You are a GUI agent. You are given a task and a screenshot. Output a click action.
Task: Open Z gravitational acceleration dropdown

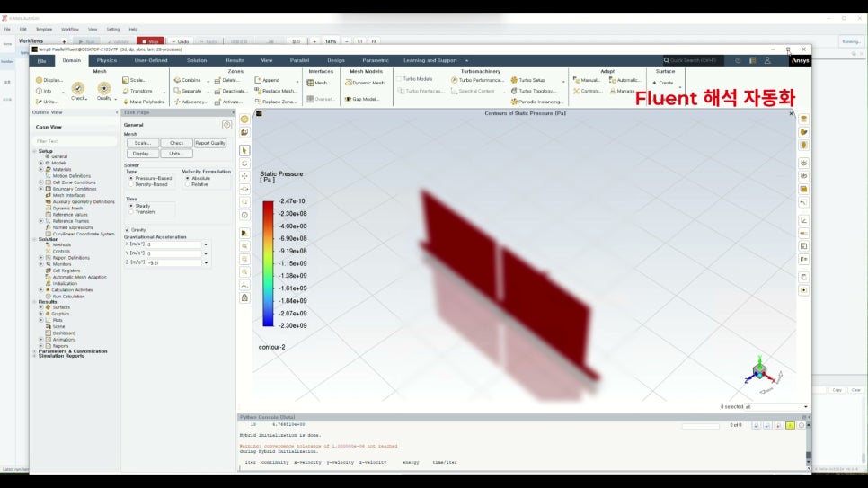pos(206,262)
